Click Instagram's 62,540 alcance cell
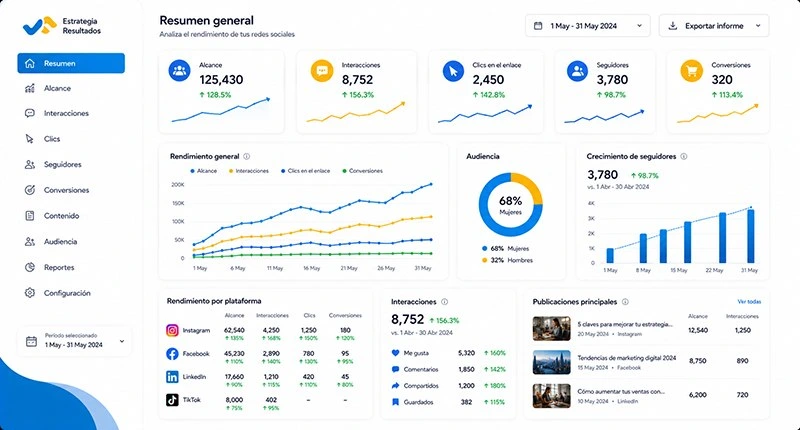Image resolution: width=800 pixels, height=430 pixels. coord(234,330)
